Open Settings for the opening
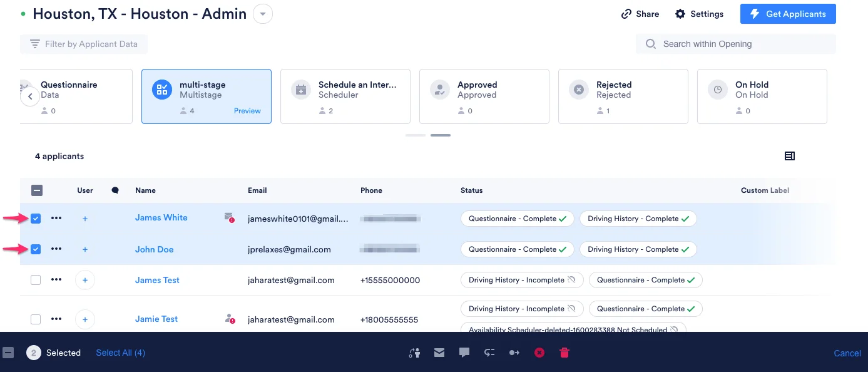868x372 pixels. (x=699, y=14)
